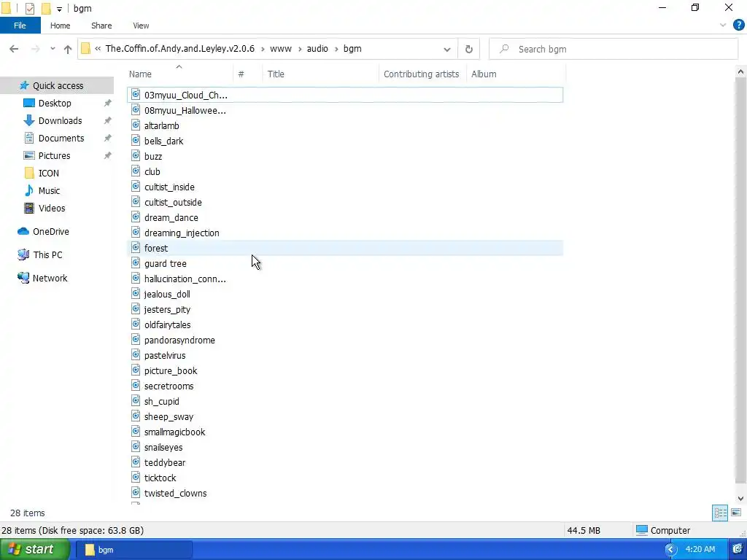The height and width of the screenshot is (560, 747).
Task: Open Downloads in the sidebar
Action: coord(60,121)
